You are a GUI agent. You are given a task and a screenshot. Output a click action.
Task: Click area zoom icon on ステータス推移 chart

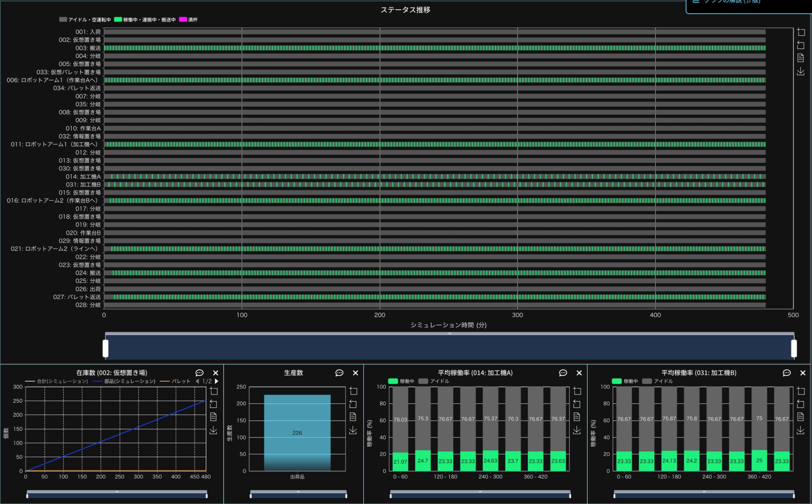[x=801, y=32]
